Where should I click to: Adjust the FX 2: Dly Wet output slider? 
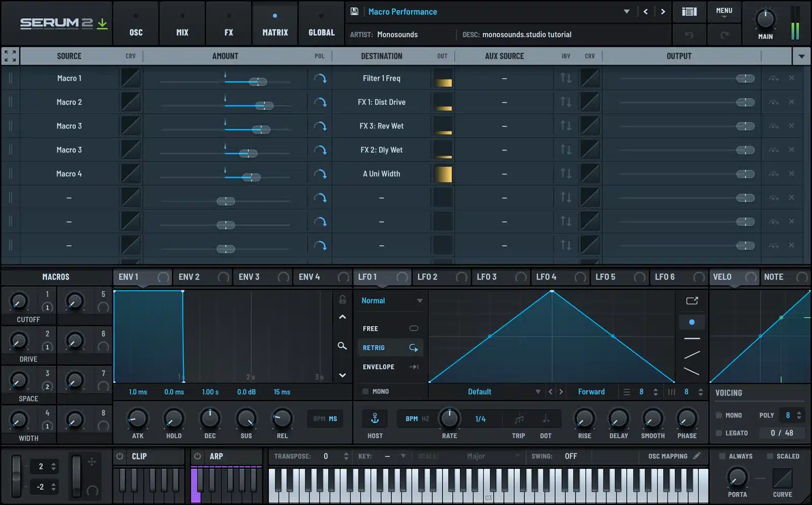745,150
